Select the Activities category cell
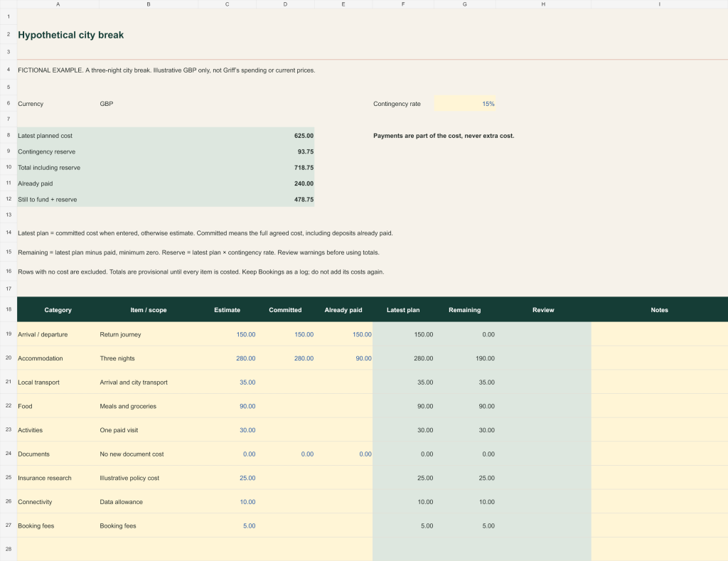This screenshot has width=728, height=561. click(58, 430)
